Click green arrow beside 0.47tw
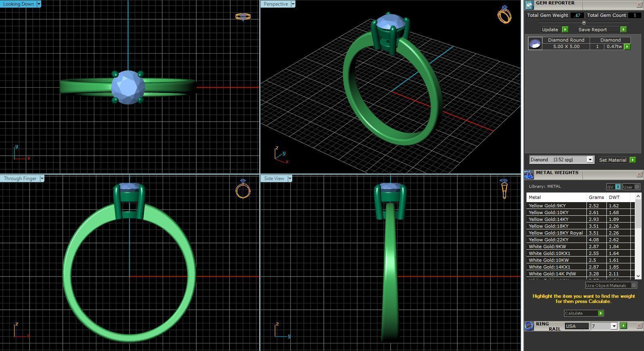Viewport: 644px width, 351px height. 627,46
